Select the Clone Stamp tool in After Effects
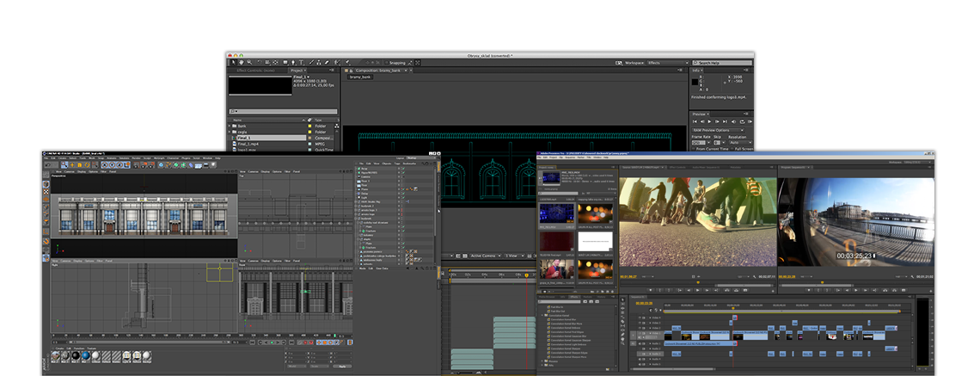Screen dimensions: 980x376 (319, 63)
